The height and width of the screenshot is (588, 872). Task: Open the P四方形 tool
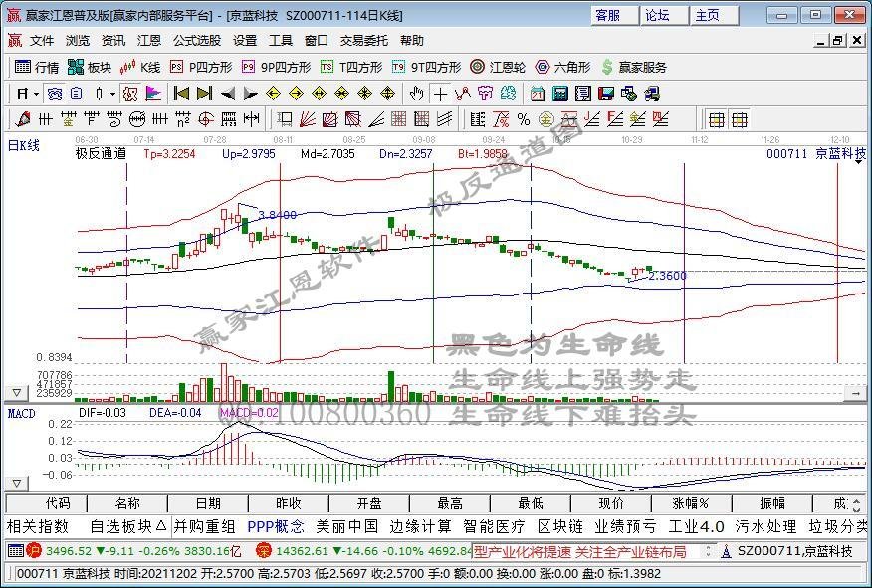(201, 68)
